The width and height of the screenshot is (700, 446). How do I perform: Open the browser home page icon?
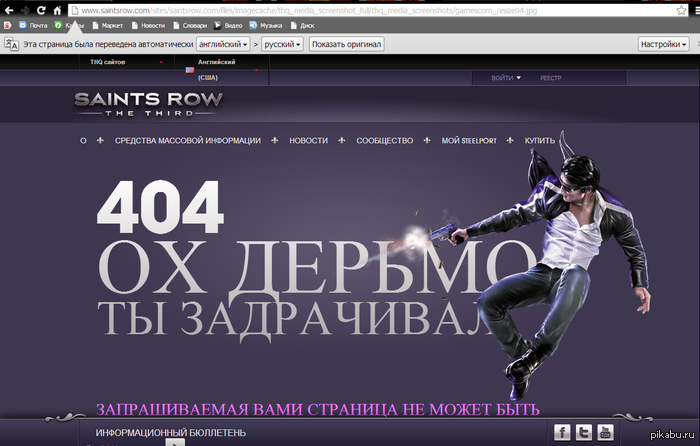click(57, 10)
